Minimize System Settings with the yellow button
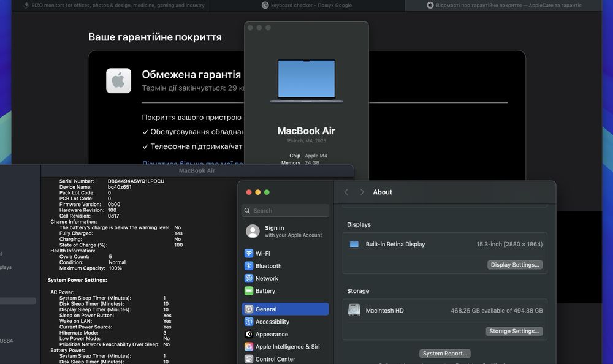Screen dimensions: 613x364 (x=257, y=192)
